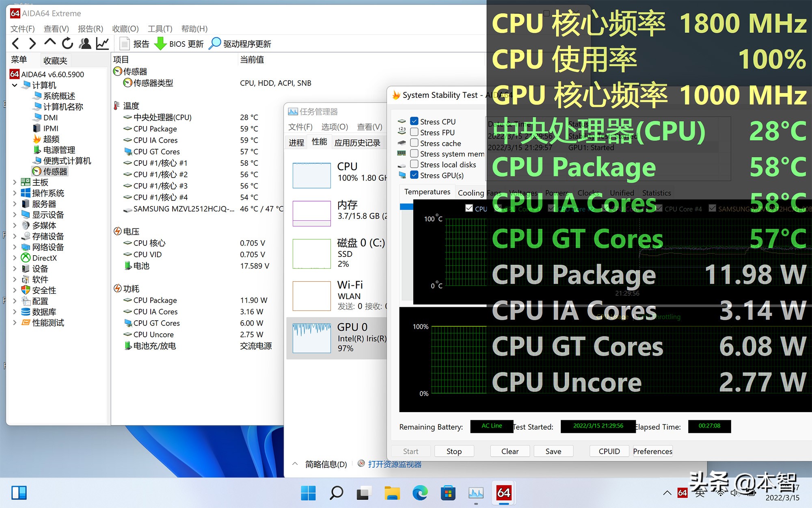Open the 报告(R) menu in AIDA64
This screenshot has height=508, width=812.
coord(91,29)
